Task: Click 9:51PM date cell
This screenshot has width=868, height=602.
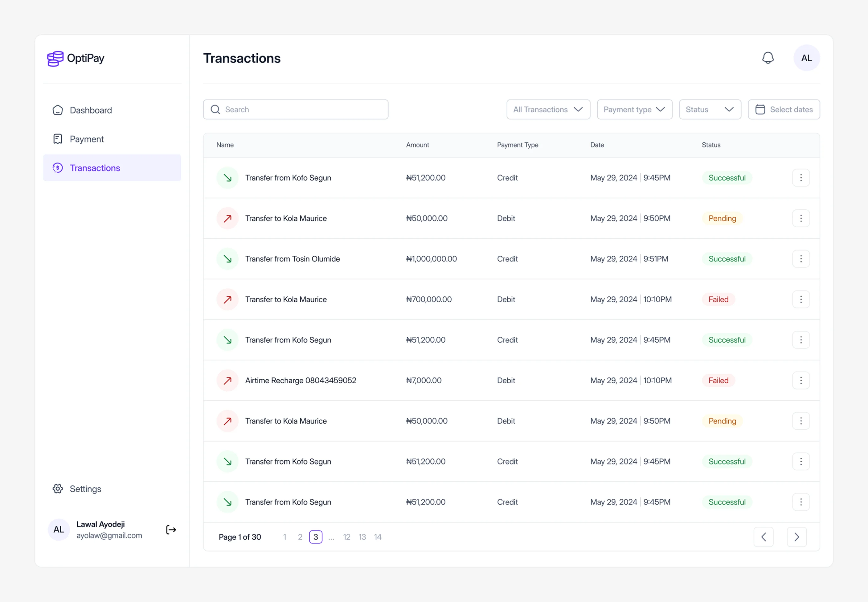Action: pos(656,259)
